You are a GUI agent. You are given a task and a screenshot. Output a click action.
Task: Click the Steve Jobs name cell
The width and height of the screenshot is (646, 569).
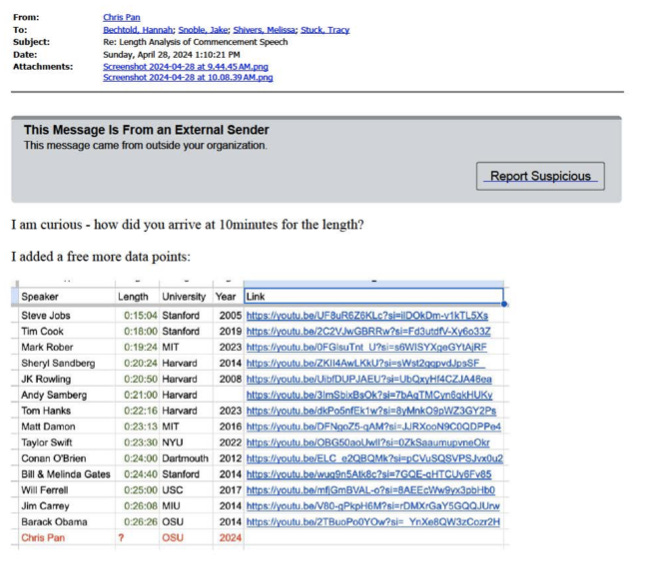[x=67, y=316]
